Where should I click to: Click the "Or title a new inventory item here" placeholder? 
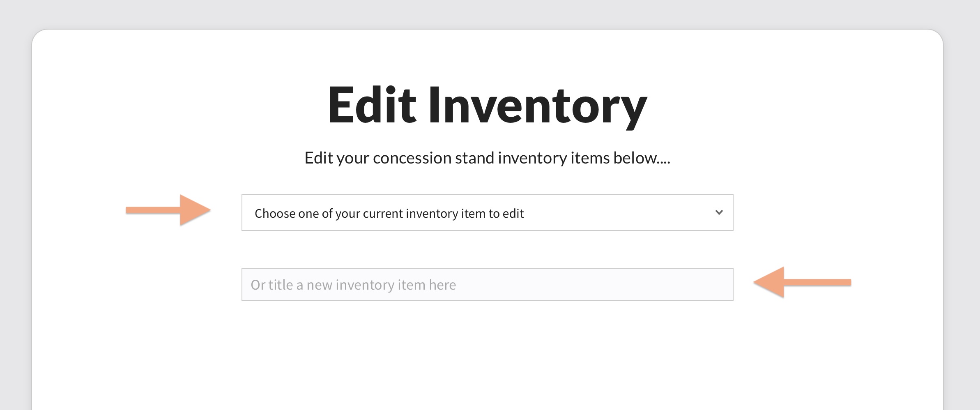coord(353,285)
